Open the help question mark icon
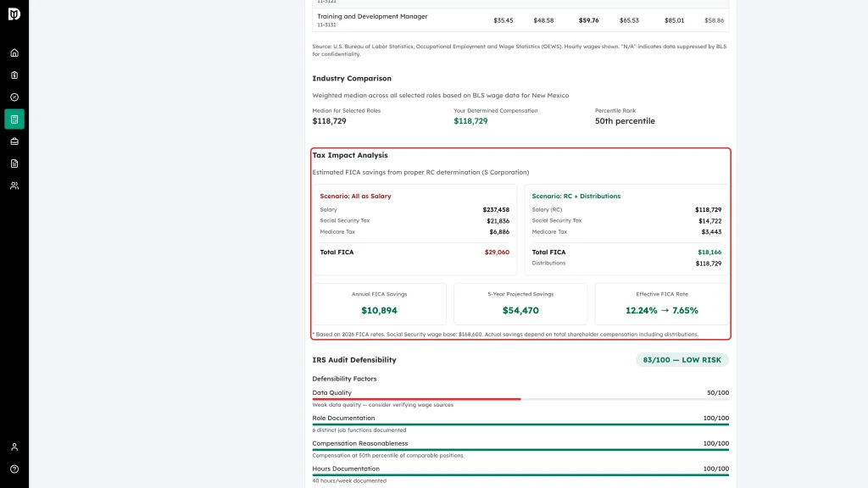 (14, 469)
